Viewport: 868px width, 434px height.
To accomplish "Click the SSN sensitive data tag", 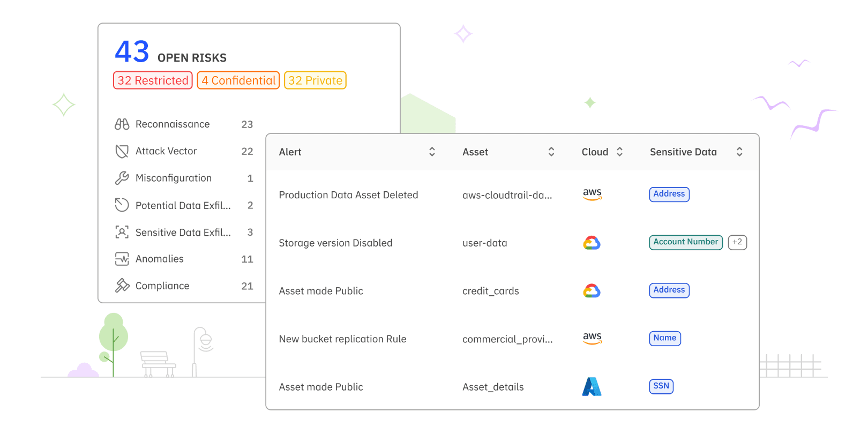I will pyautogui.click(x=661, y=386).
